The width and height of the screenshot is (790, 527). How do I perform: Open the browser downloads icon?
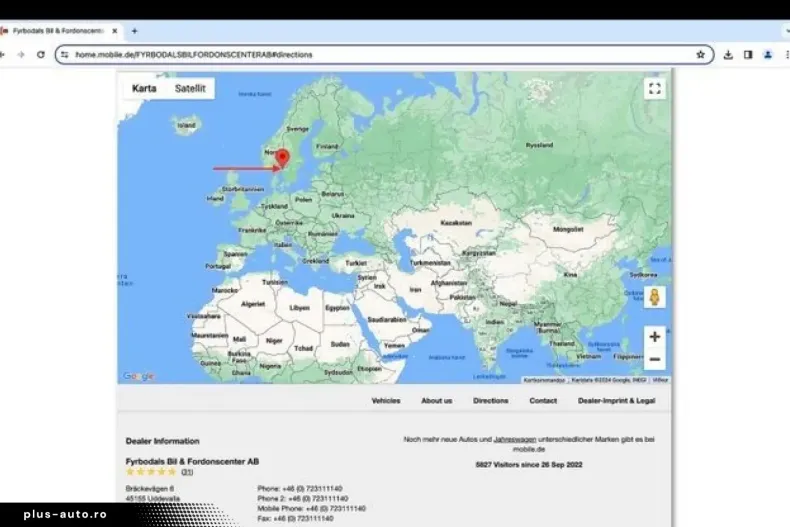tap(728, 54)
